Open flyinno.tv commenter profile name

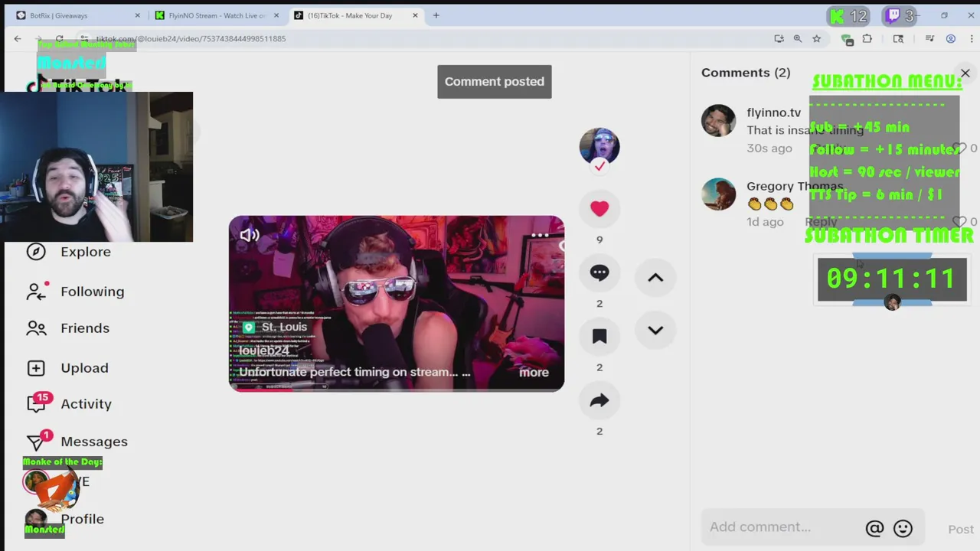[x=773, y=112]
